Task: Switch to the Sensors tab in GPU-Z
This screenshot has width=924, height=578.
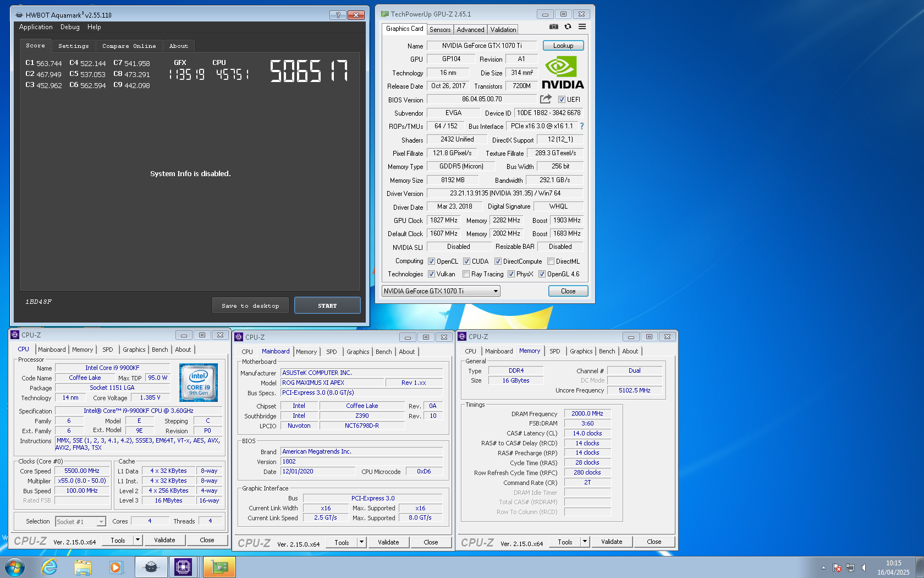Action: coord(440,30)
